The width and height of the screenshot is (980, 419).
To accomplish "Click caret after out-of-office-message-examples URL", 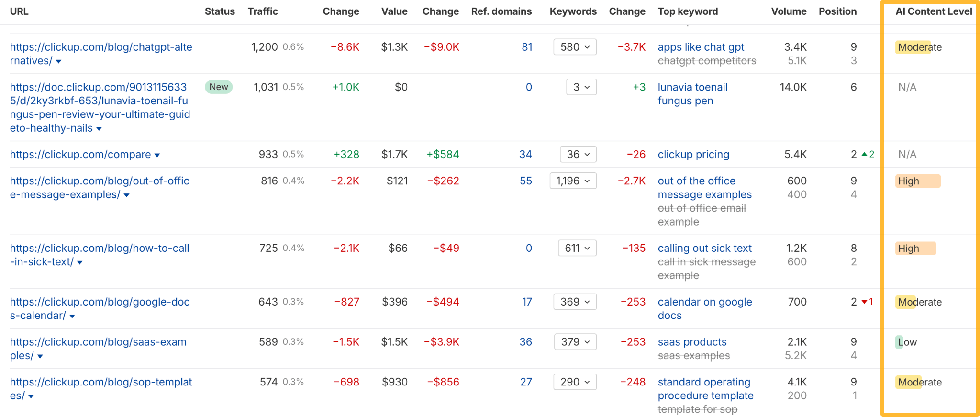I will point(126,195).
